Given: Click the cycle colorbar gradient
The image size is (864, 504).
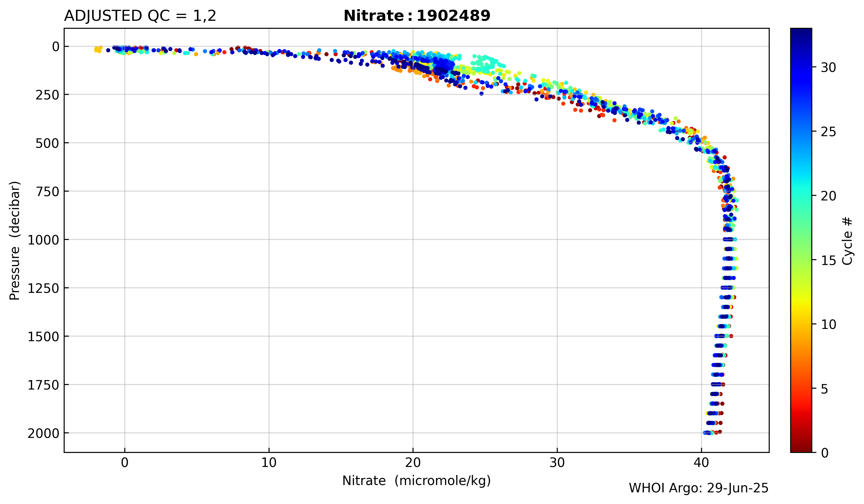Looking at the screenshot, I should [x=801, y=240].
